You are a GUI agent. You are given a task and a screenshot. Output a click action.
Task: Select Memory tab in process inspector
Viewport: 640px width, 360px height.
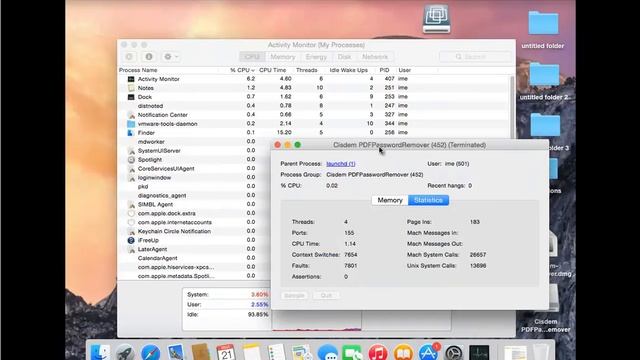pyautogui.click(x=390, y=200)
